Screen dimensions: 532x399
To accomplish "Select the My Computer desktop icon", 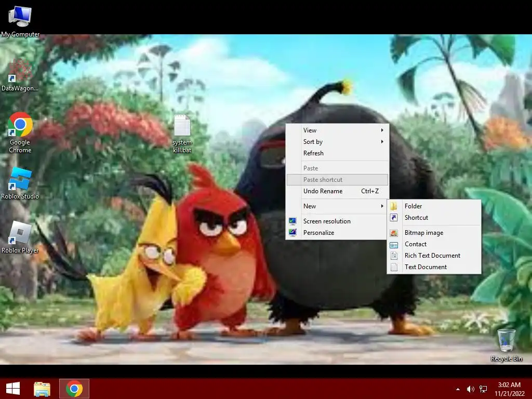I will tap(20, 22).
